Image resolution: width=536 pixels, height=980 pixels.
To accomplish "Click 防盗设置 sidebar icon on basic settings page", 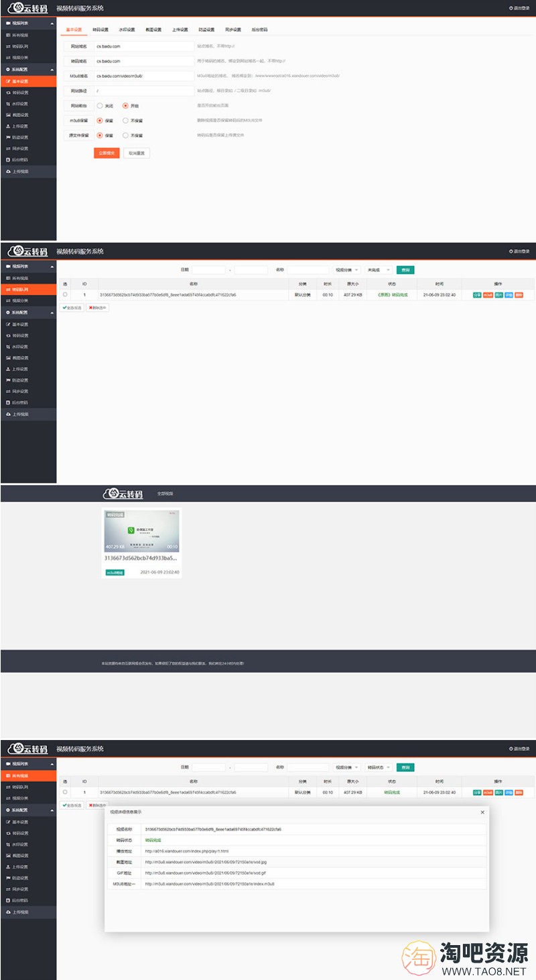I will (x=8, y=137).
